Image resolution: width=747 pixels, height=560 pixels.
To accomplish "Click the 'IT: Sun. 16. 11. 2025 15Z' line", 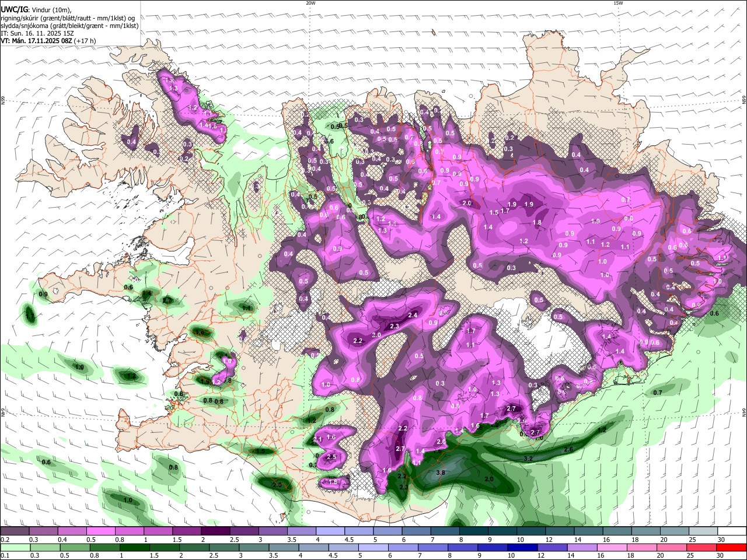I will pos(37,33).
